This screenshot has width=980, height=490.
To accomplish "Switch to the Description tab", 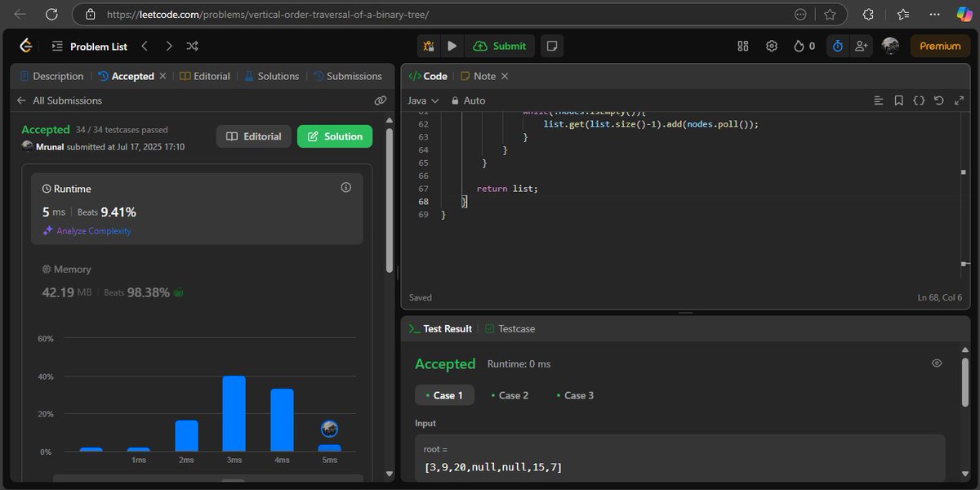I will 51,76.
